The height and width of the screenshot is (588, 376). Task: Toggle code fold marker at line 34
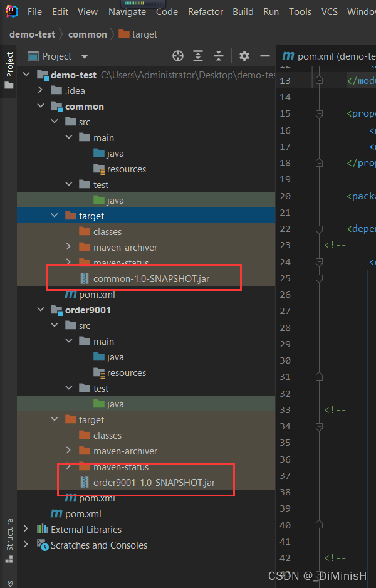click(319, 426)
